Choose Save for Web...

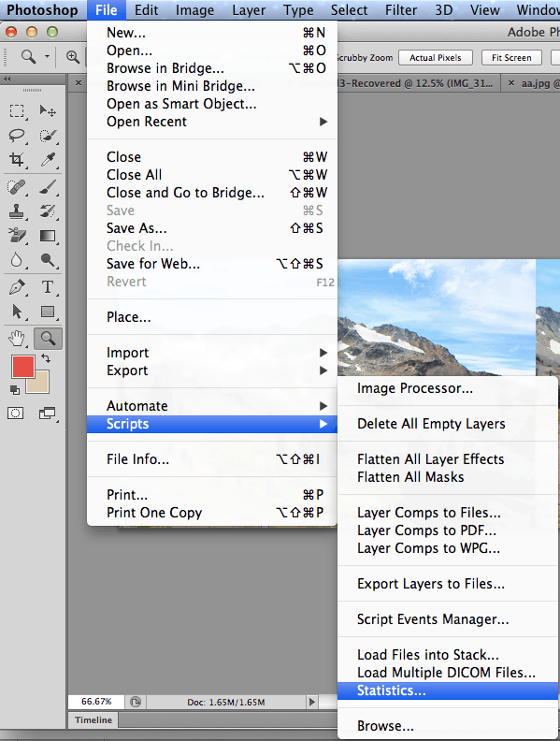point(212,264)
